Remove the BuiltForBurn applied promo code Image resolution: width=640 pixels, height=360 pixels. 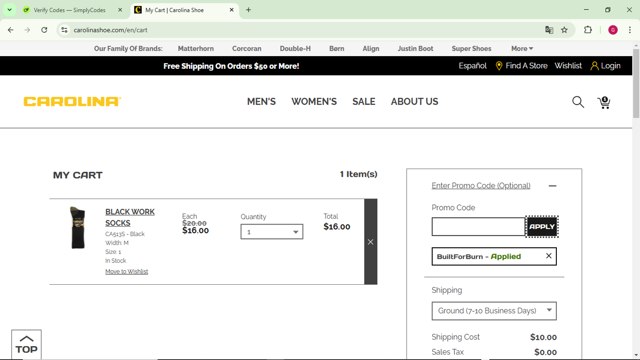[x=549, y=256]
